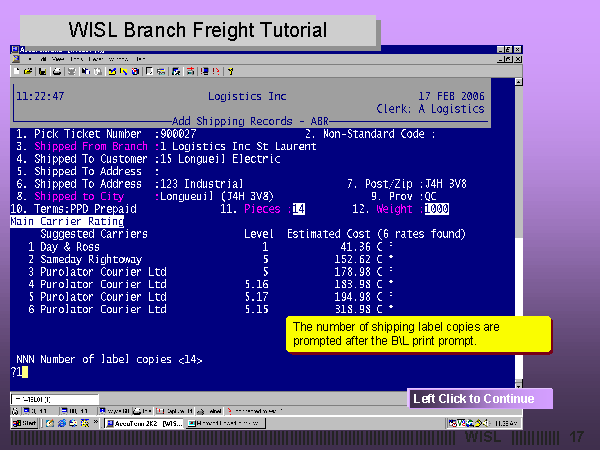Click the AccuTerm icon in the title bar
Screen dimensions: 600x450
[x=15, y=49]
